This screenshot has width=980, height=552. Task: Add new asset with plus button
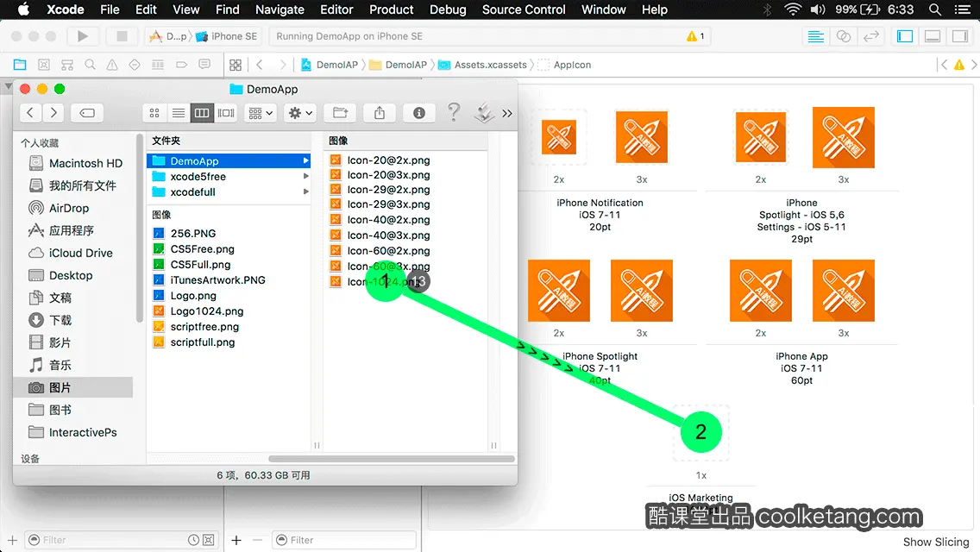click(236, 540)
